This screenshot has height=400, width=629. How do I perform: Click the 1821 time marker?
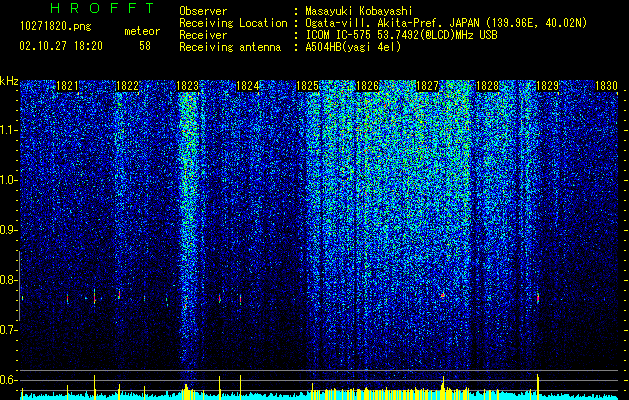click(x=67, y=86)
